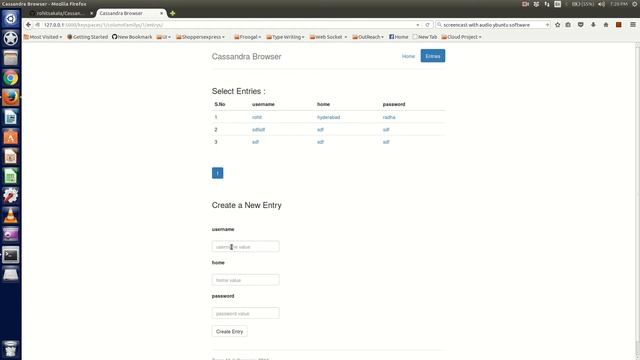Launch LibreOffice Writer from the dock
Image resolution: width=640 pixels, height=360 pixels.
[11, 118]
